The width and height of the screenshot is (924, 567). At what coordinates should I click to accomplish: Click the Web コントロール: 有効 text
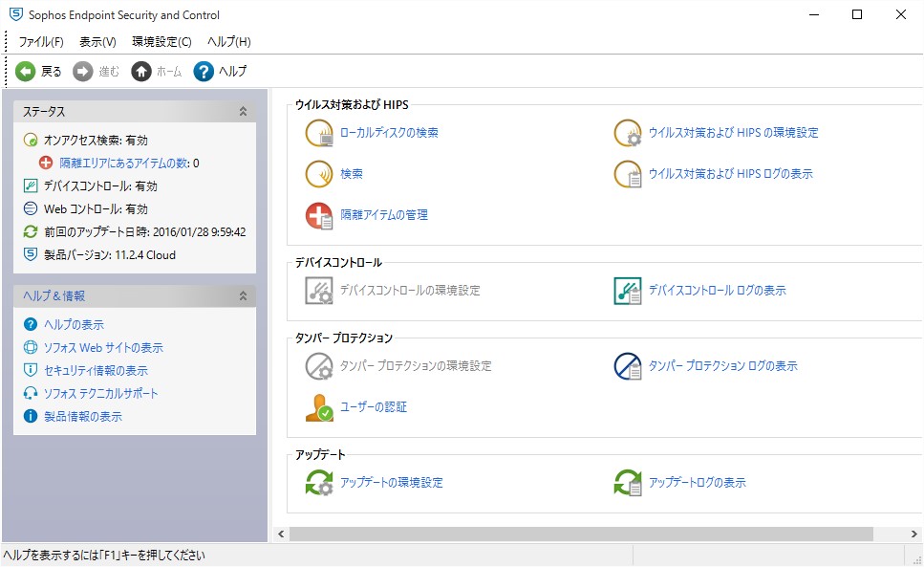click(x=96, y=208)
